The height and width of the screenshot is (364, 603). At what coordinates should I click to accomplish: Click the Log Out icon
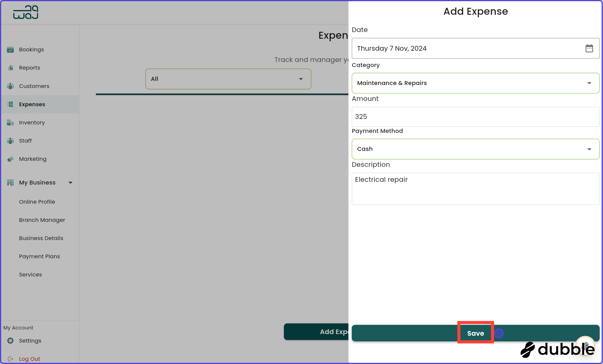click(x=10, y=359)
